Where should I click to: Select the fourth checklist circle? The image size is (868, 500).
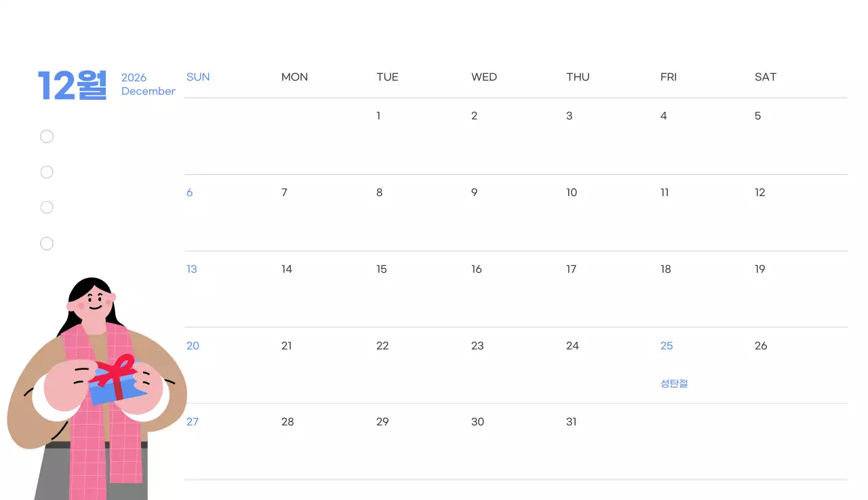(47, 244)
